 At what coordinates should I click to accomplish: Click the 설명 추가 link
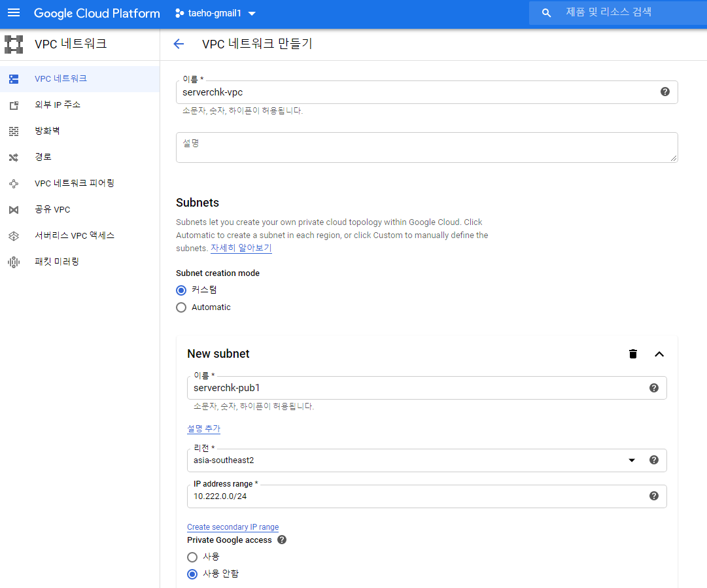(x=204, y=429)
